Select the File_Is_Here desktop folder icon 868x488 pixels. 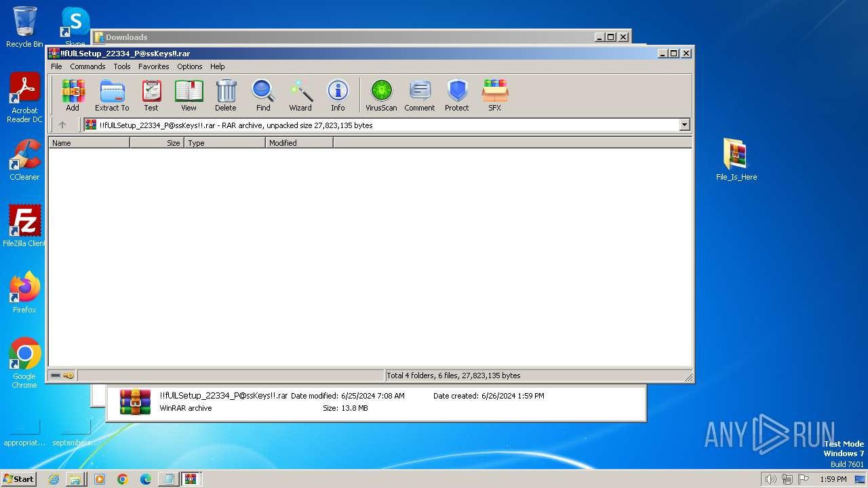click(x=736, y=160)
